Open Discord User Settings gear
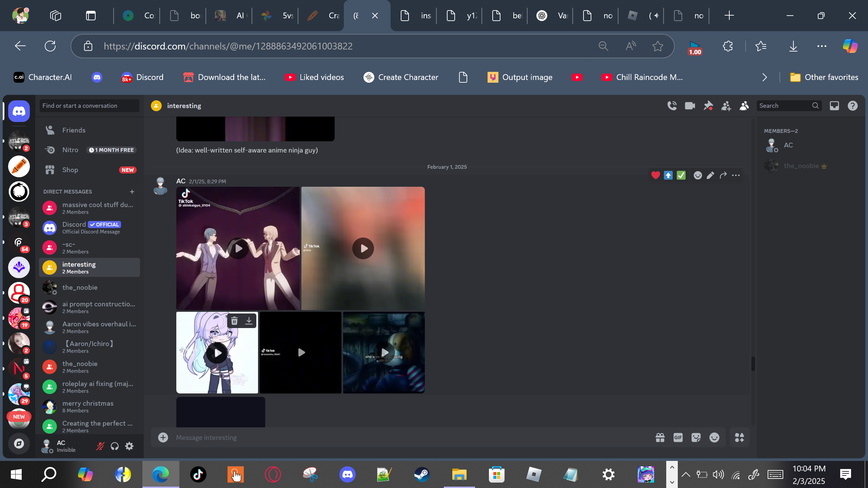 (x=129, y=446)
